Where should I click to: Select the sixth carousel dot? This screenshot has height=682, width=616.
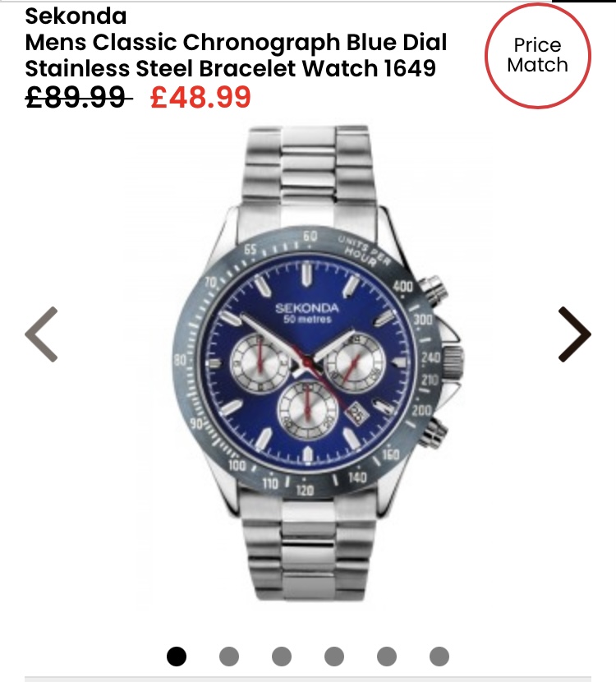coord(439,657)
